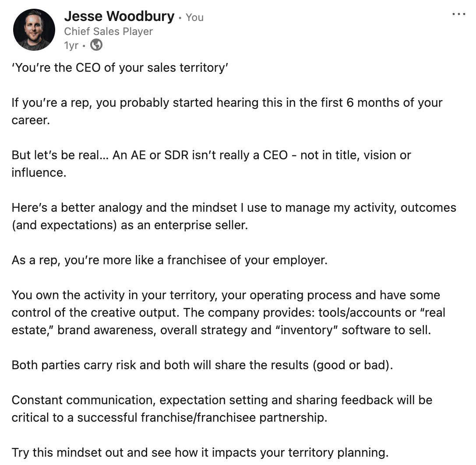476x465 pixels.
Task: Click the word 'influence.' in the post
Action: coord(39,173)
